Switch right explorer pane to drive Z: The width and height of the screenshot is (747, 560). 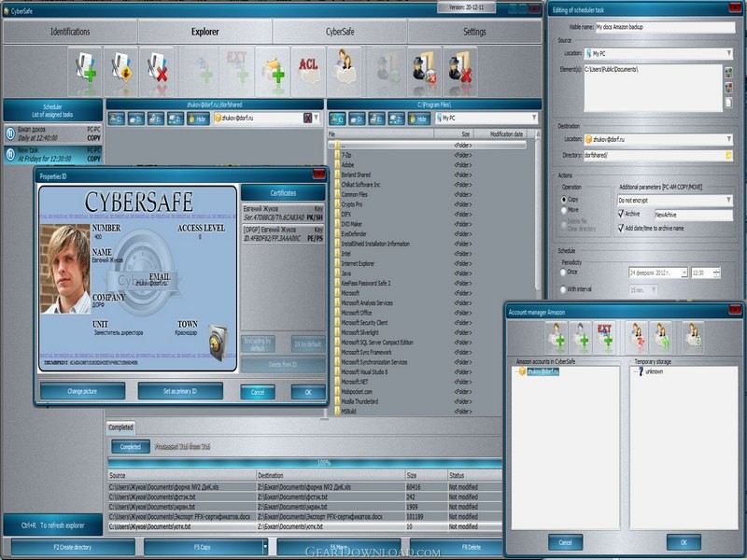tap(396, 119)
